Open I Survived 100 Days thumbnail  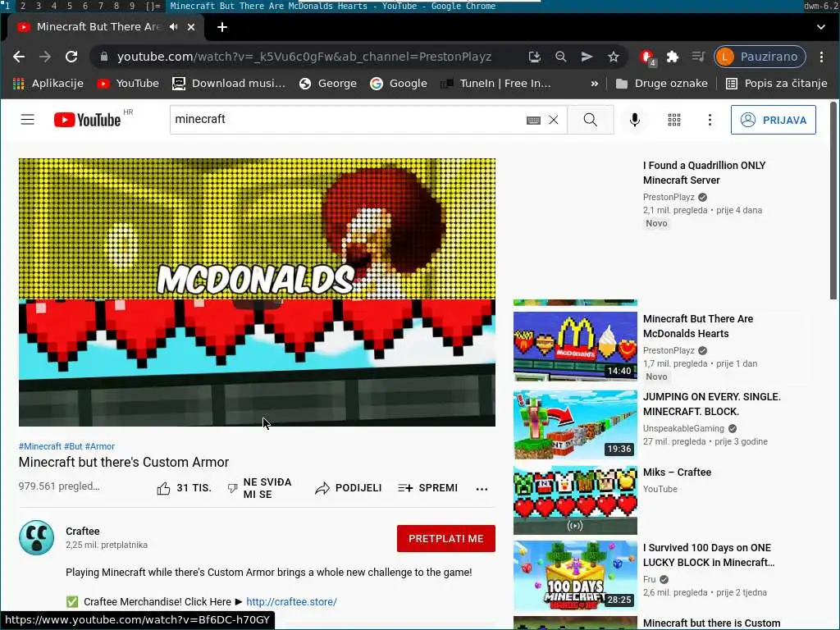(x=575, y=575)
